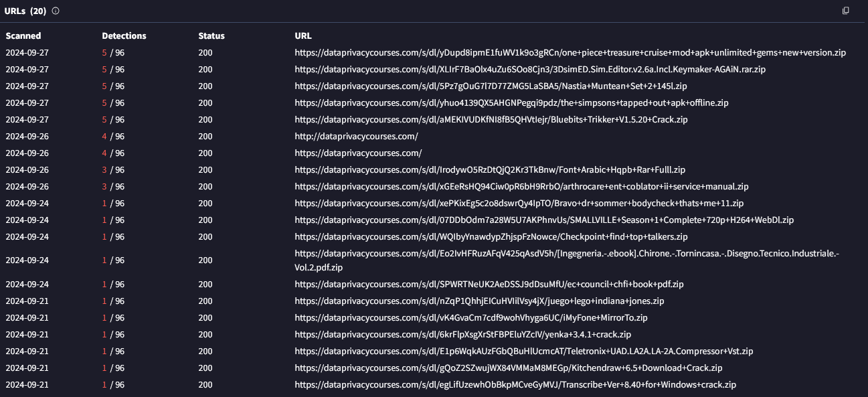This screenshot has width=868, height=397.
Task: Click the info icon beside URLs (20)
Action: coord(56,11)
